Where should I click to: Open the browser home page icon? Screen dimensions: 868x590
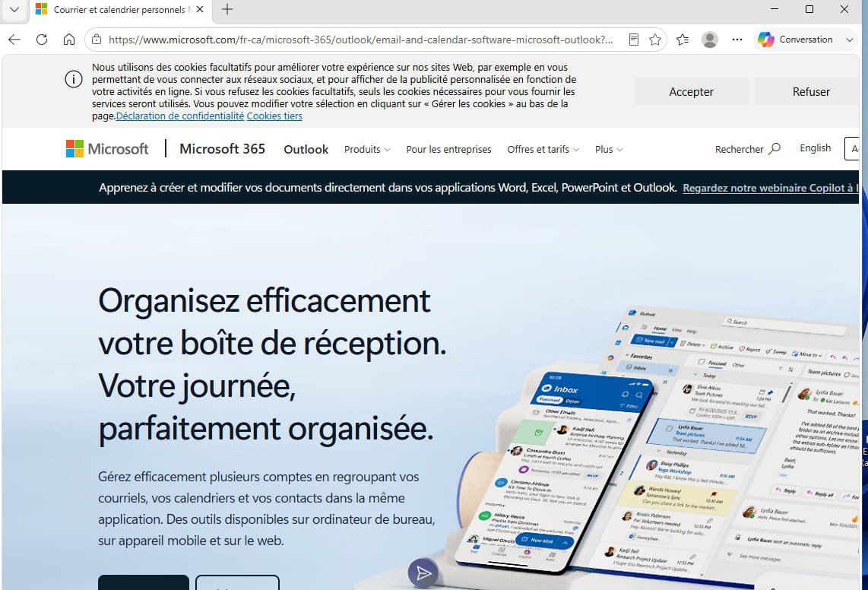68,40
